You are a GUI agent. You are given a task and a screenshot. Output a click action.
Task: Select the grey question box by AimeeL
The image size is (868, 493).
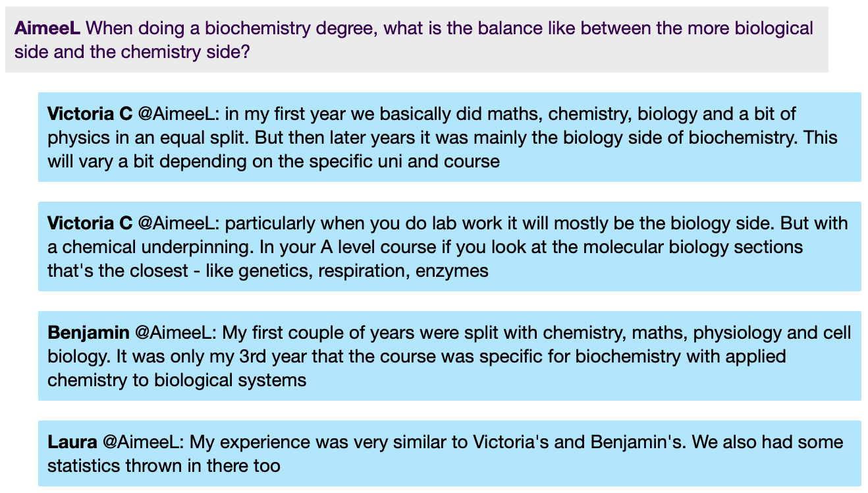pos(416,40)
